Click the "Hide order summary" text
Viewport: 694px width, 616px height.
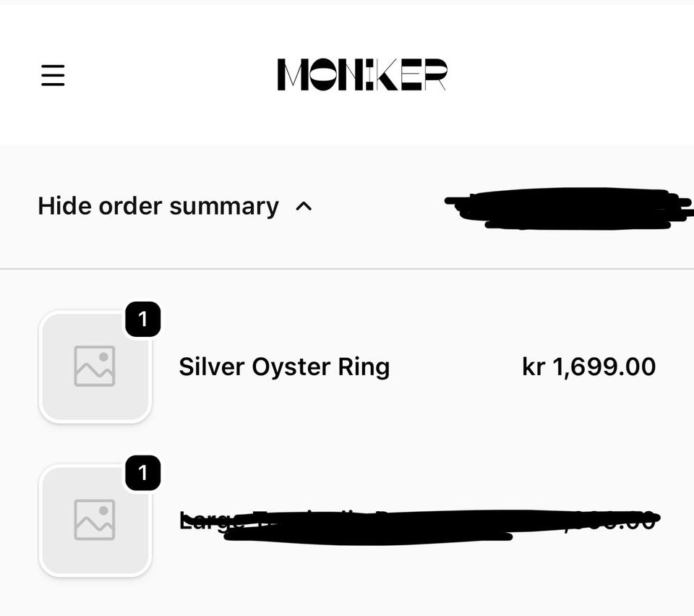158,206
